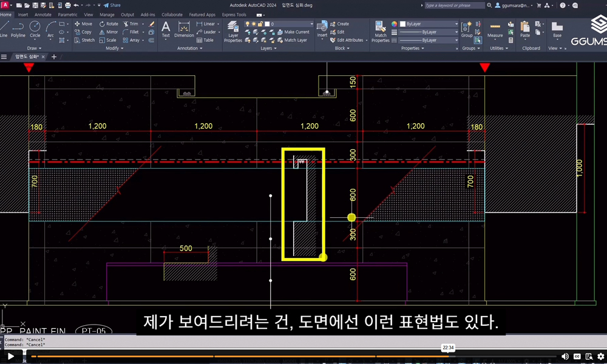Activate the Fillet command
607x364 pixels.
click(131, 32)
